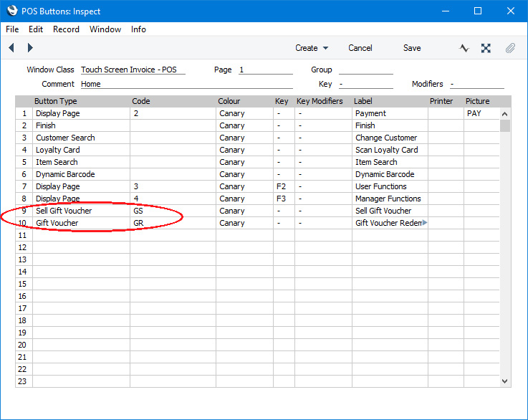528x420 pixels.
Task: Click scrollbar up arrow of button list
Action: (x=504, y=114)
